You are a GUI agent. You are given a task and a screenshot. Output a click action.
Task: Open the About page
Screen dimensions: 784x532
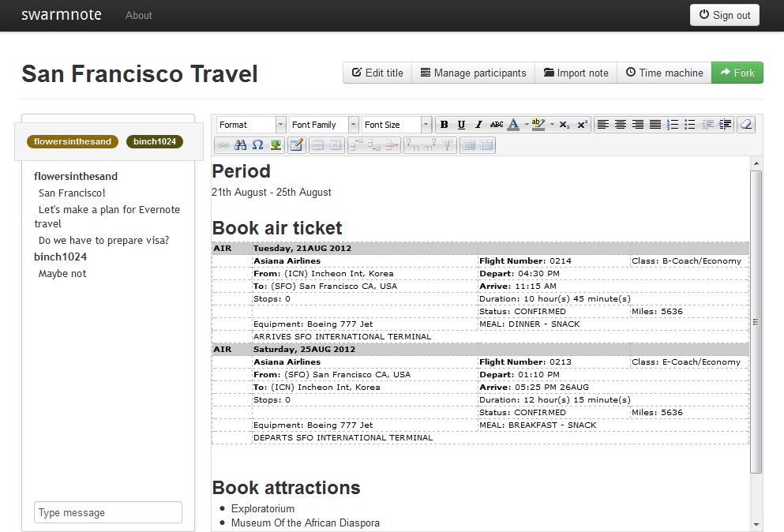pyautogui.click(x=138, y=16)
